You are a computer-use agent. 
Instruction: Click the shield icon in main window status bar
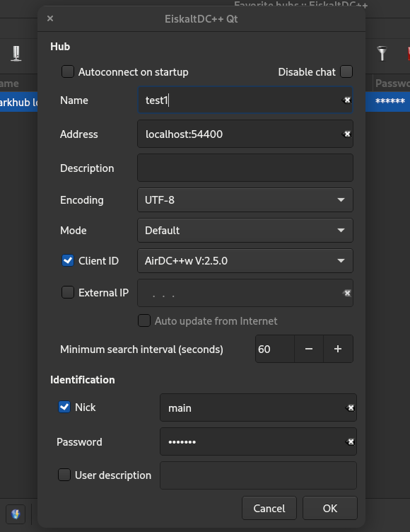(16, 514)
